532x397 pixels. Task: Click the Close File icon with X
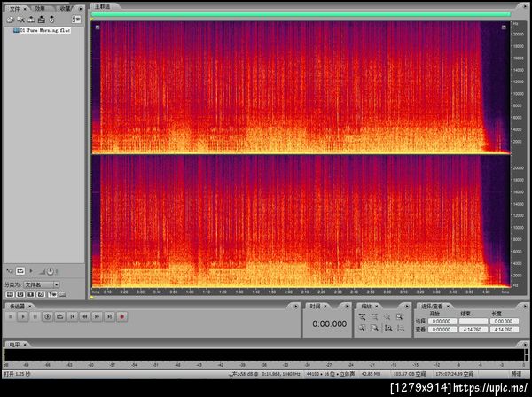[20, 19]
